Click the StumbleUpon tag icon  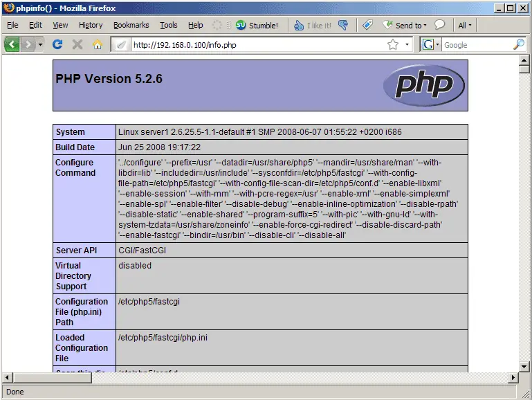[x=367, y=25]
